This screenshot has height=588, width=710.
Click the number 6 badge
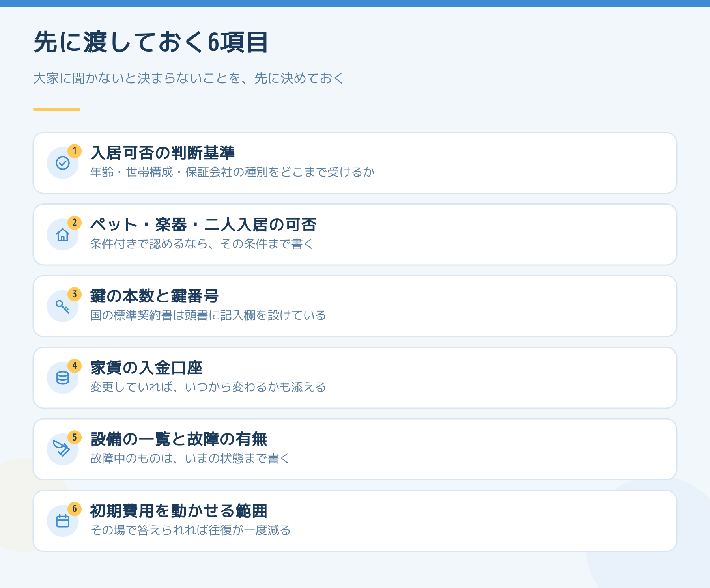[75, 509]
